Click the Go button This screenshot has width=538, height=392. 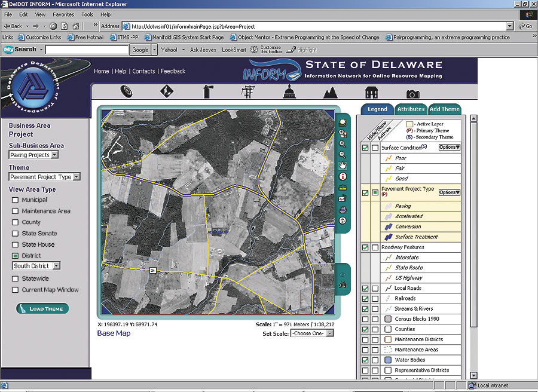click(x=526, y=26)
